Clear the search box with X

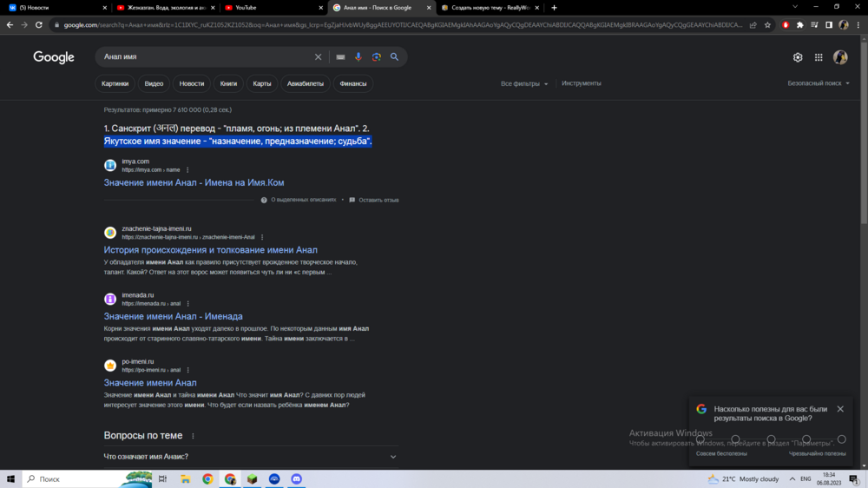coord(318,57)
